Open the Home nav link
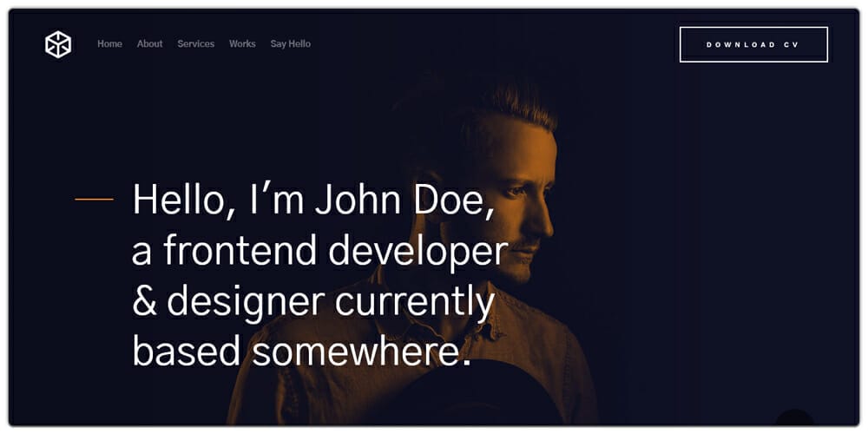 [x=109, y=43]
